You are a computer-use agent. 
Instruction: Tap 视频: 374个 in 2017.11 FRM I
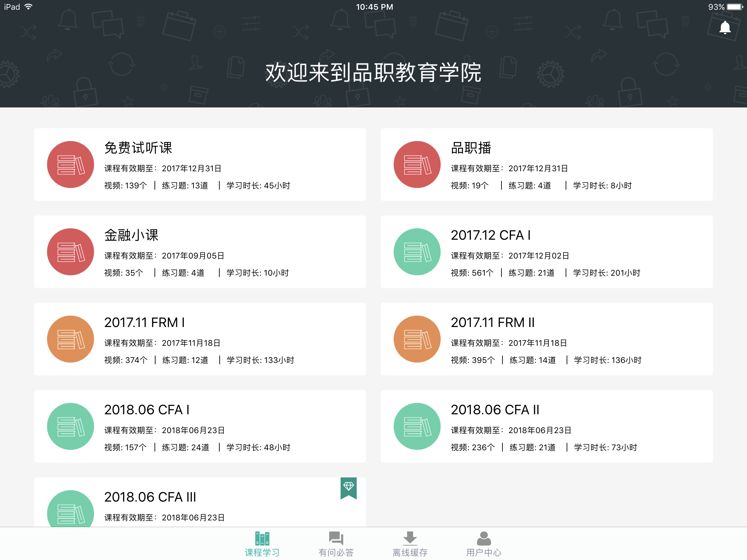126,360
